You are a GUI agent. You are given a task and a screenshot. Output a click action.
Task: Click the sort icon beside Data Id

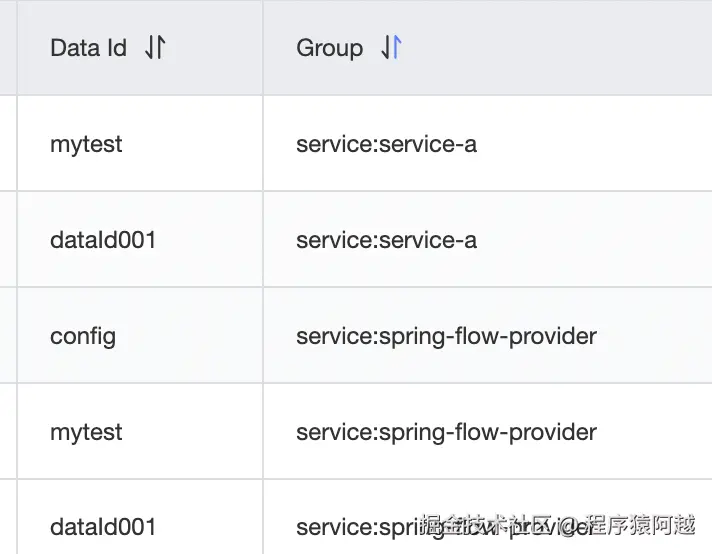click(x=155, y=47)
